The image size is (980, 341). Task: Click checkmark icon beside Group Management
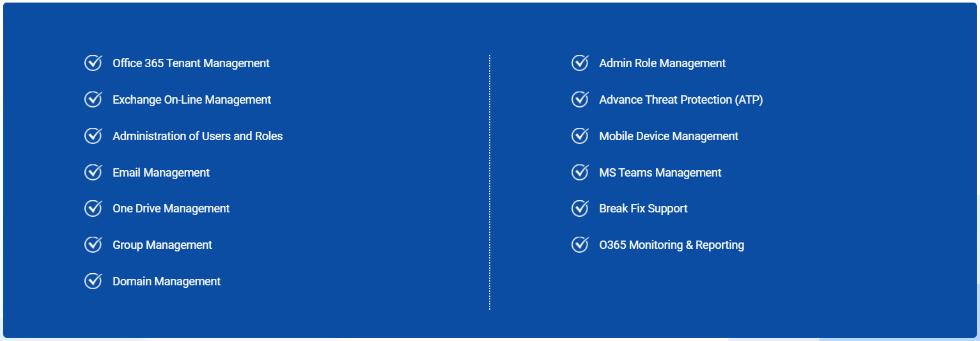(93, 244)
